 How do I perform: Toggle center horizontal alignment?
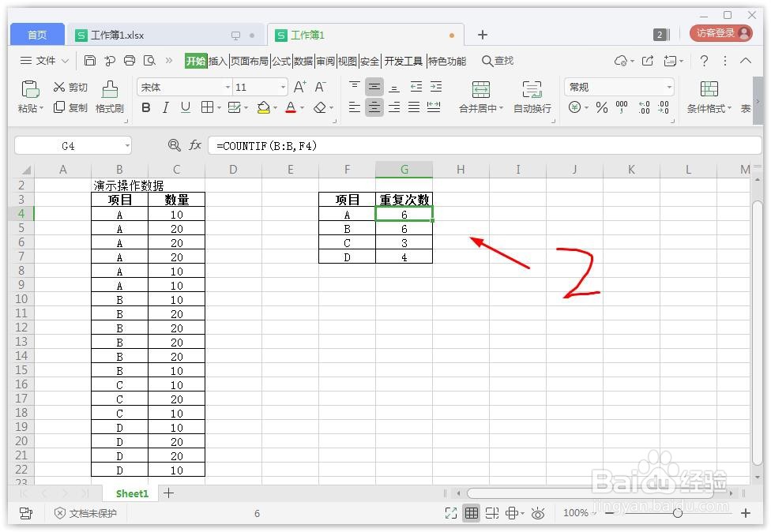coord(374,107)
